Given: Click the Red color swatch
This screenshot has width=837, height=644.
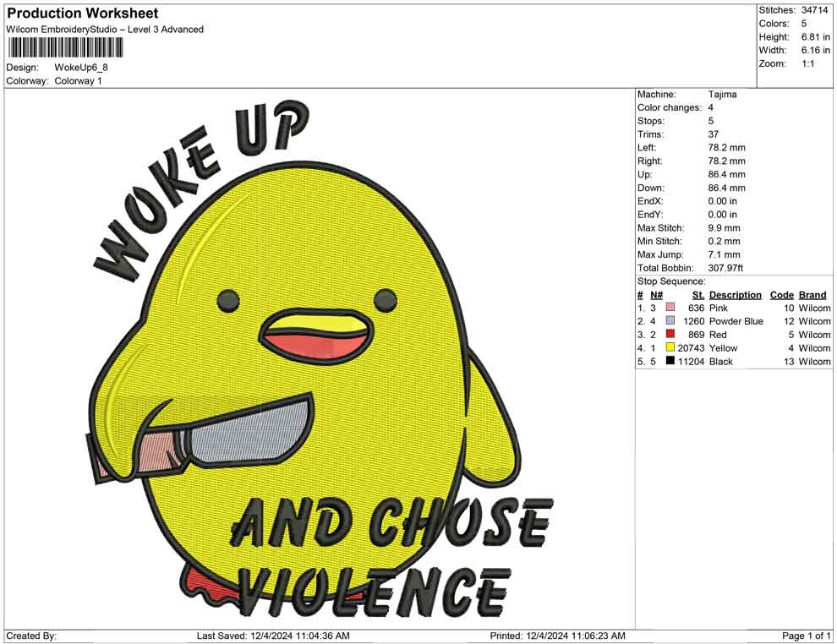Looking at the screenshot, I should [x=670, y=334].
